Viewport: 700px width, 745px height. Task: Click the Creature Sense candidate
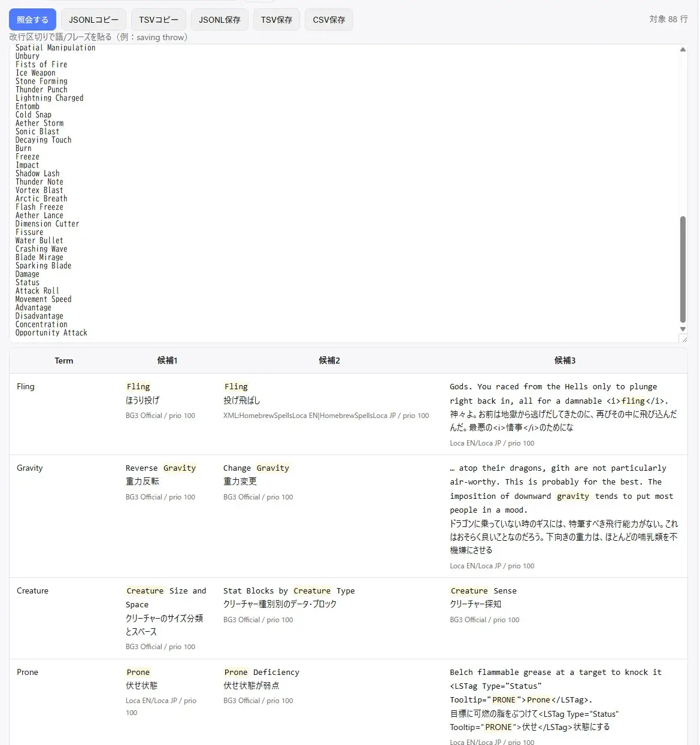pos(483,590)
